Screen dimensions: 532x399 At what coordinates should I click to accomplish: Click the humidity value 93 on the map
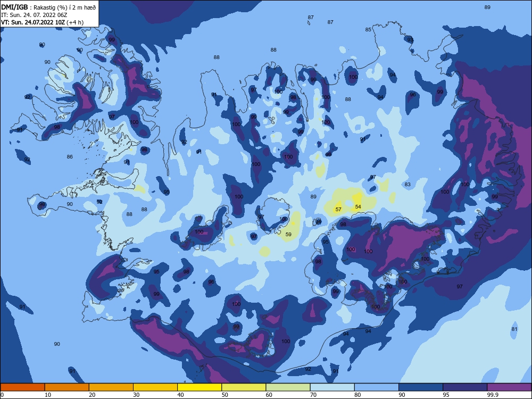(410, 40)
